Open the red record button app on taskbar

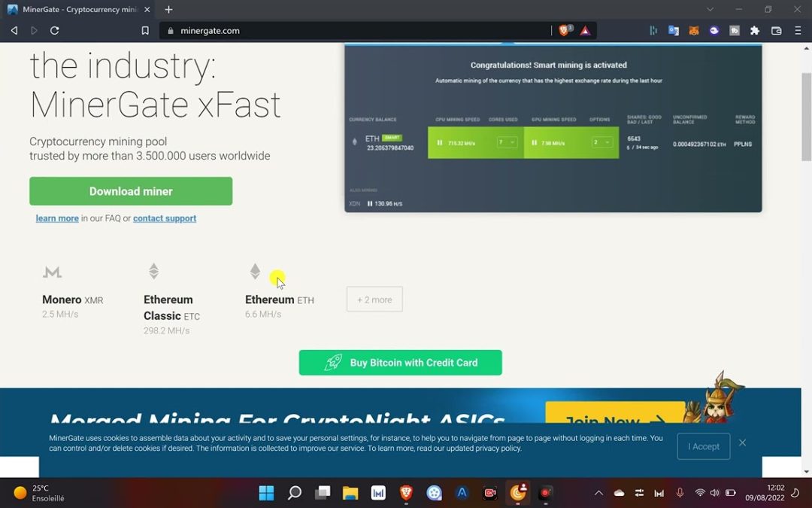(545, 492)
